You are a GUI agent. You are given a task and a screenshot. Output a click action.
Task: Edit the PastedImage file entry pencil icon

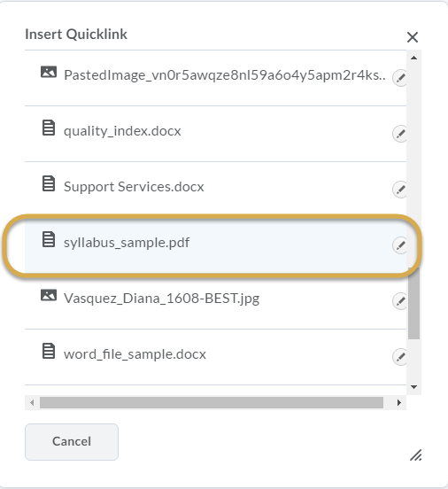(x=399, y=78)
